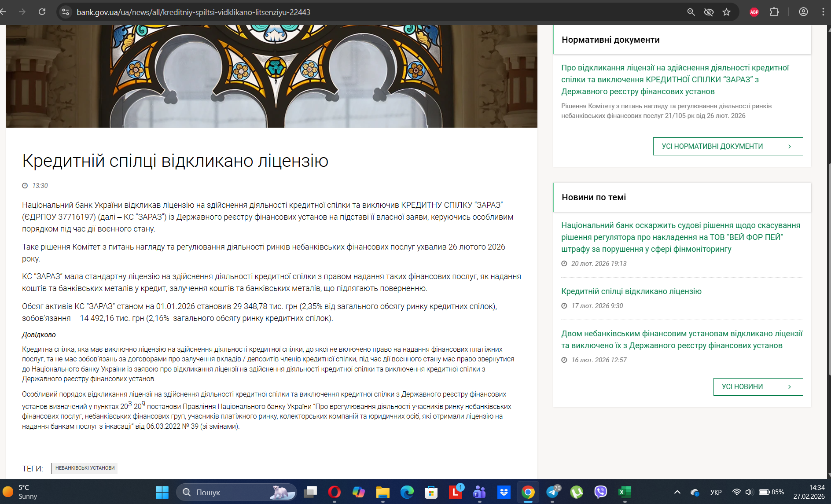Click the ТЕГИ: label

pyautogui.click(x=33, y=469)
